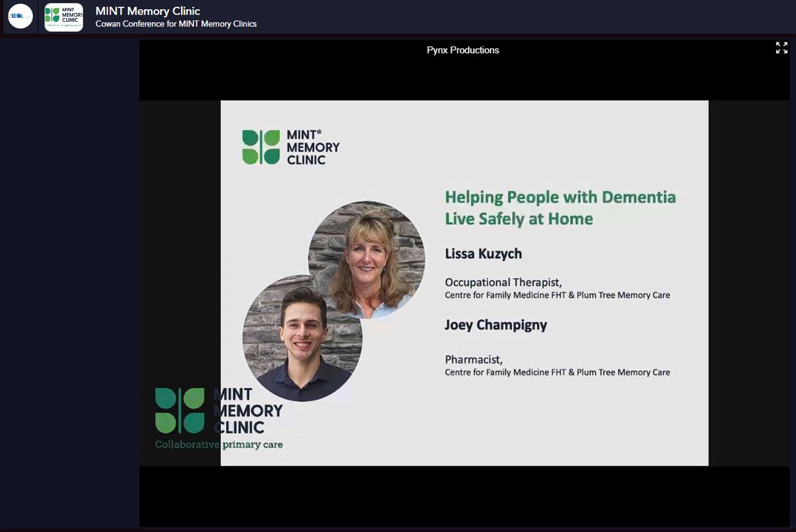796x532 pixels.
Task: Click the presenter name 'Joey Champigny'
Action: click(x=496, y=325)
